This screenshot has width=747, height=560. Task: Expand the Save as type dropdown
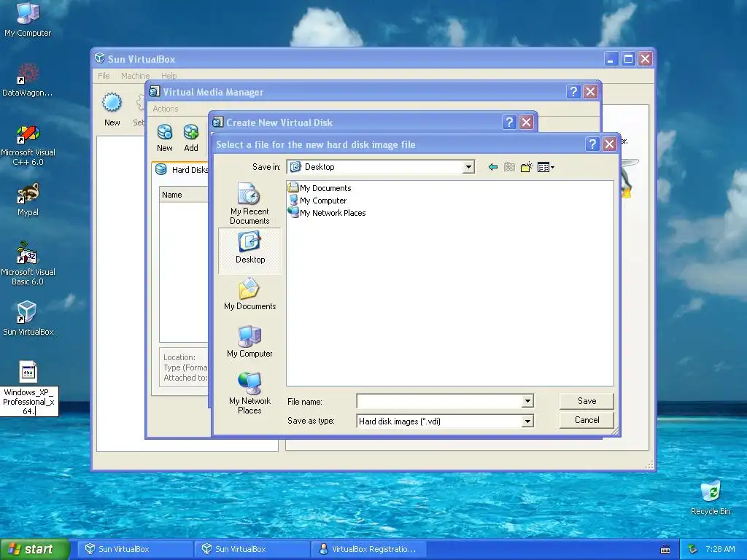(x=527, y=421)
